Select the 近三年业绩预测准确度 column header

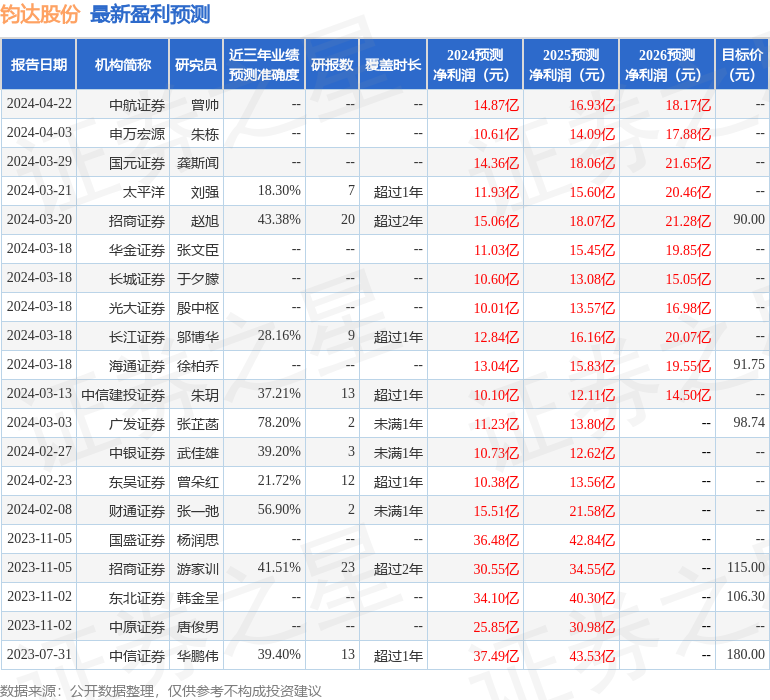click(x=264, y=64)
